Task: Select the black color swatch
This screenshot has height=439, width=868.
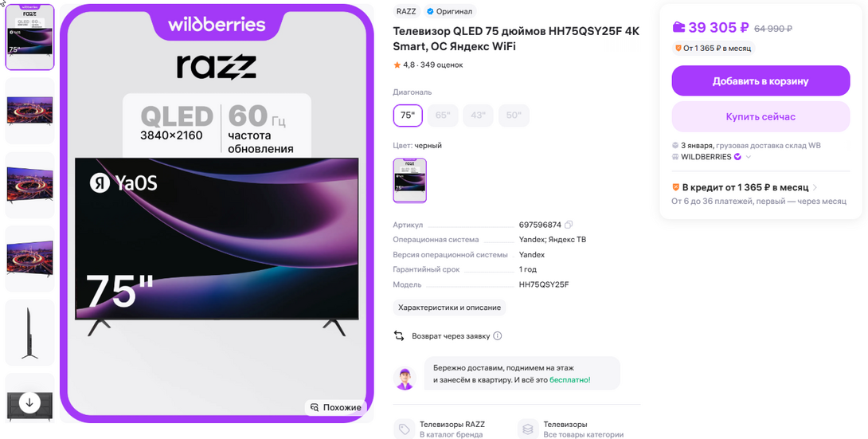Action: click(409, 181)
